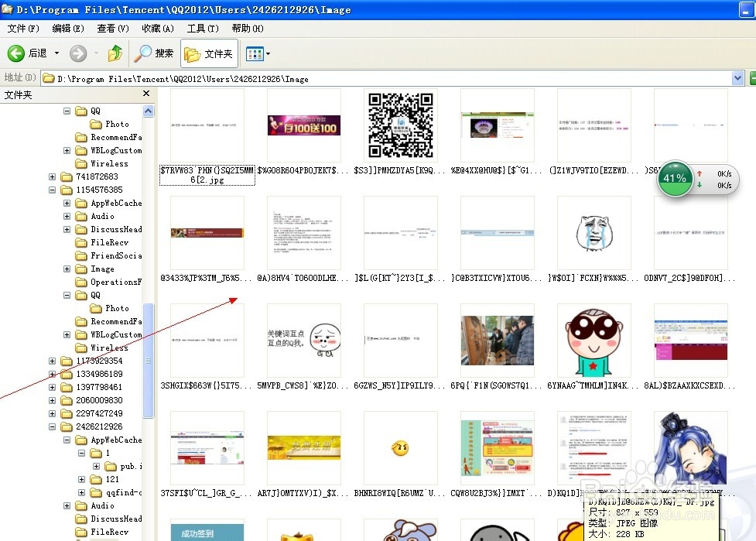Select the small yellow emoji thumbnail BHNRI8WIQ
This screenshot has height=541, width=756.
click(x=400, y=448)
